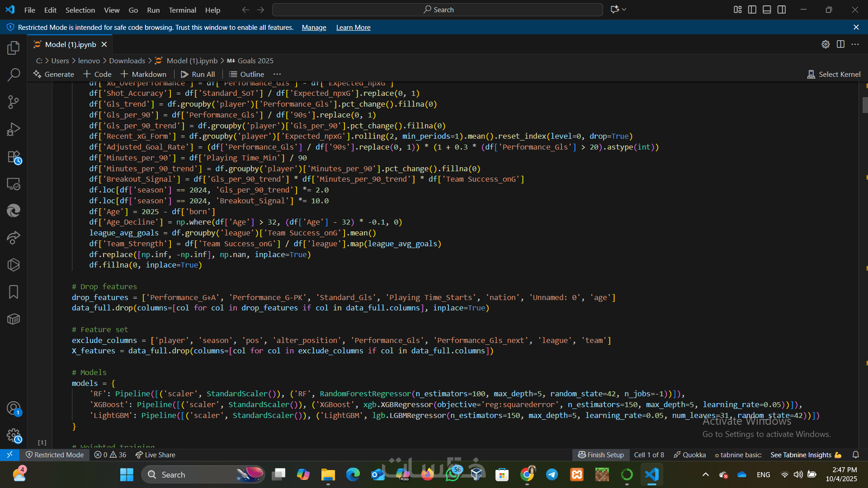Click the Learn More link
The height and width of the screenshot is (488, 868).
point(353,28)
